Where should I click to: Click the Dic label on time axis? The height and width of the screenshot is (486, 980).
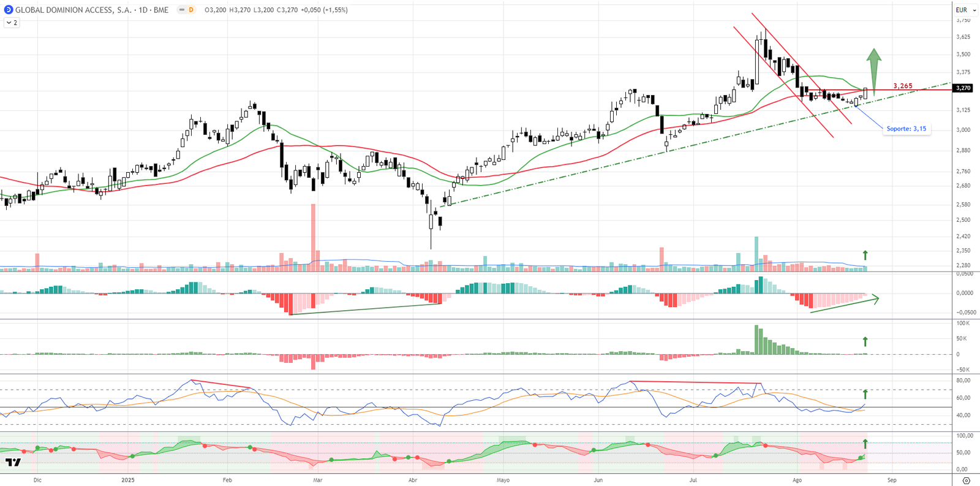37,480
